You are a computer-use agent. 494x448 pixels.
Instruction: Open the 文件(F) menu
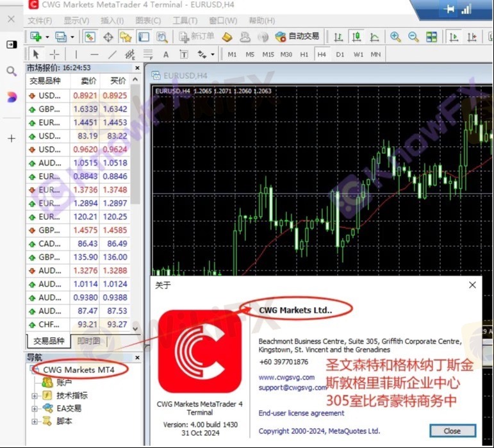click(x=40, y=21)
